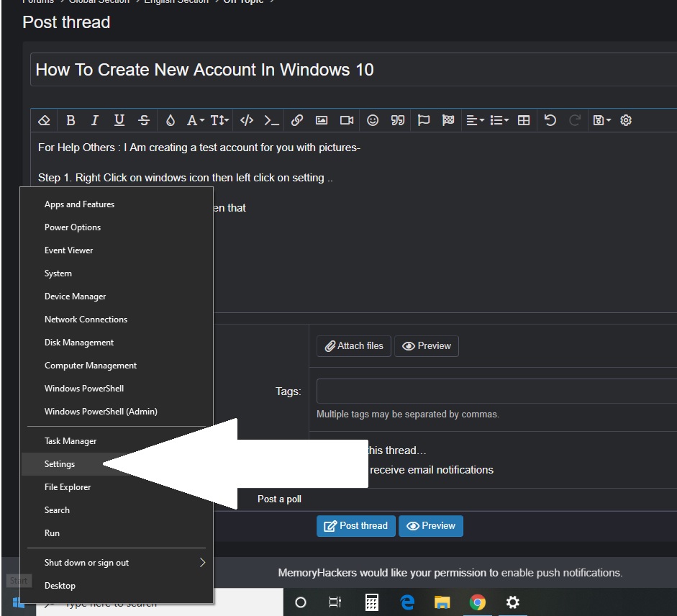Select Computer Management menu entry
Viewport: 677px width, 616px height.
tap(117, 366)
